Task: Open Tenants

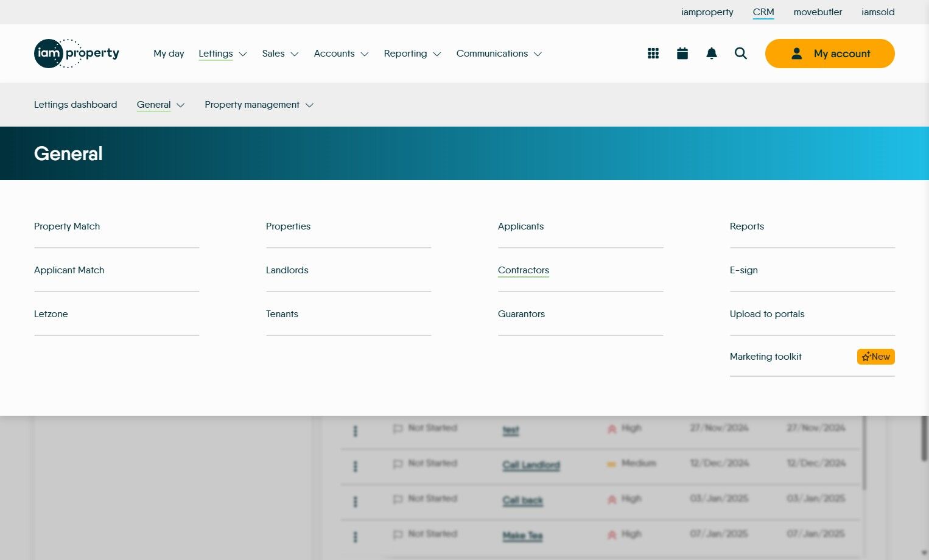Action: coord(282,314)
